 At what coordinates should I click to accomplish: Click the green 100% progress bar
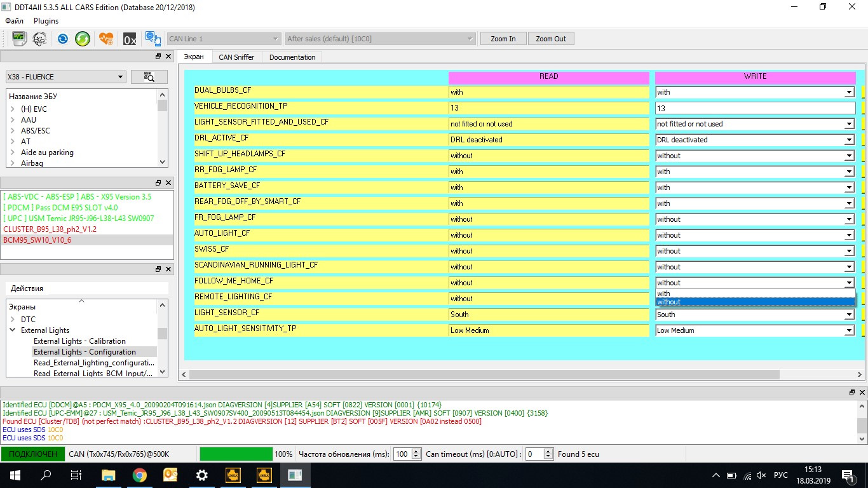pos(236,454)
